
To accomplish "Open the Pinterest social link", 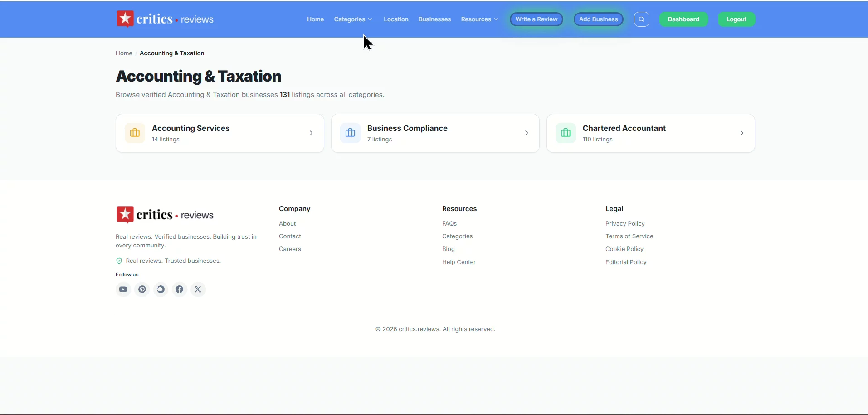I will (142, 290).
